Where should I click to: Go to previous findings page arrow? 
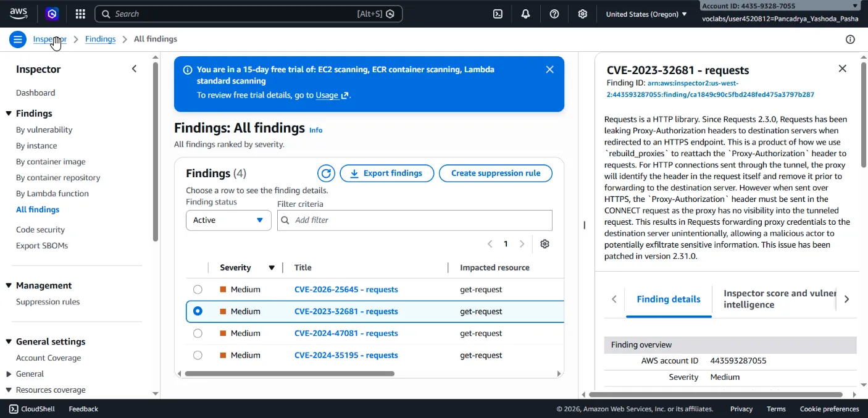pyautogui.click(x=490, y=244)
